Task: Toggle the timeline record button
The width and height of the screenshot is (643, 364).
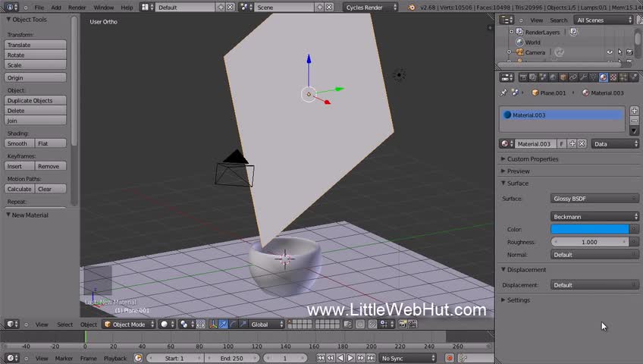Action: [450, 358]
